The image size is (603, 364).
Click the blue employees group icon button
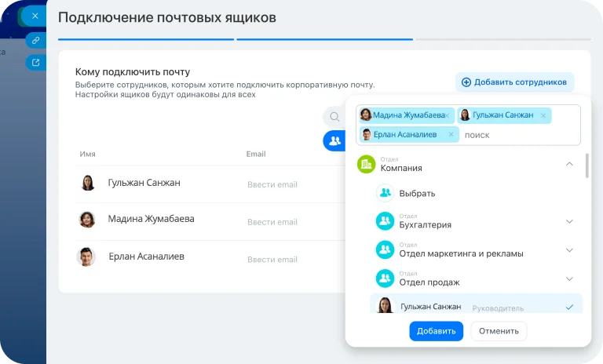(334, 140)
